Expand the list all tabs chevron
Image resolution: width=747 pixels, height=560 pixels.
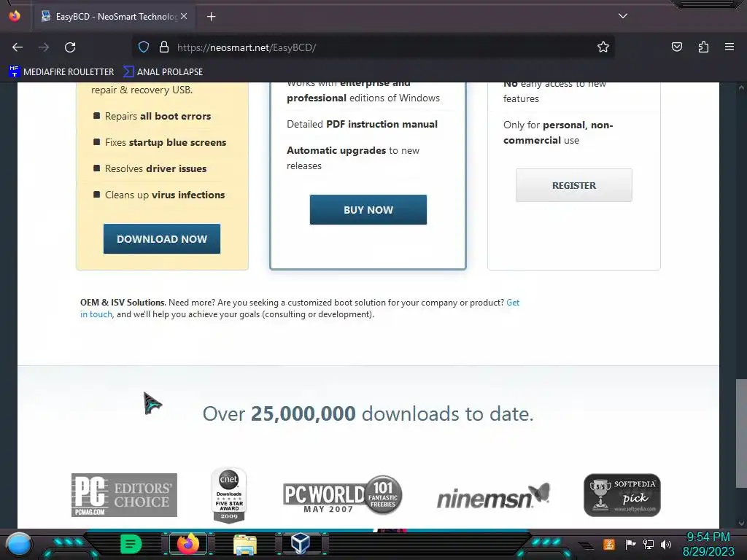pyautogui.click(x=623, y=16)
